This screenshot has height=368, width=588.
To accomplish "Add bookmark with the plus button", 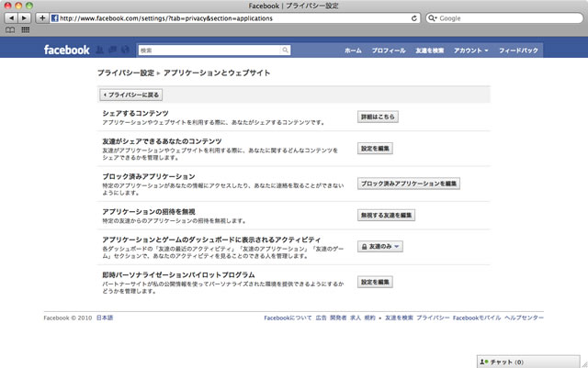I will (42, 18).
